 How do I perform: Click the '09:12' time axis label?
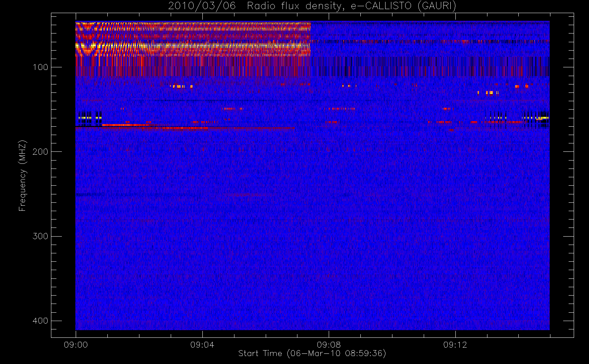pyautogui.click(x=455, y=345)
